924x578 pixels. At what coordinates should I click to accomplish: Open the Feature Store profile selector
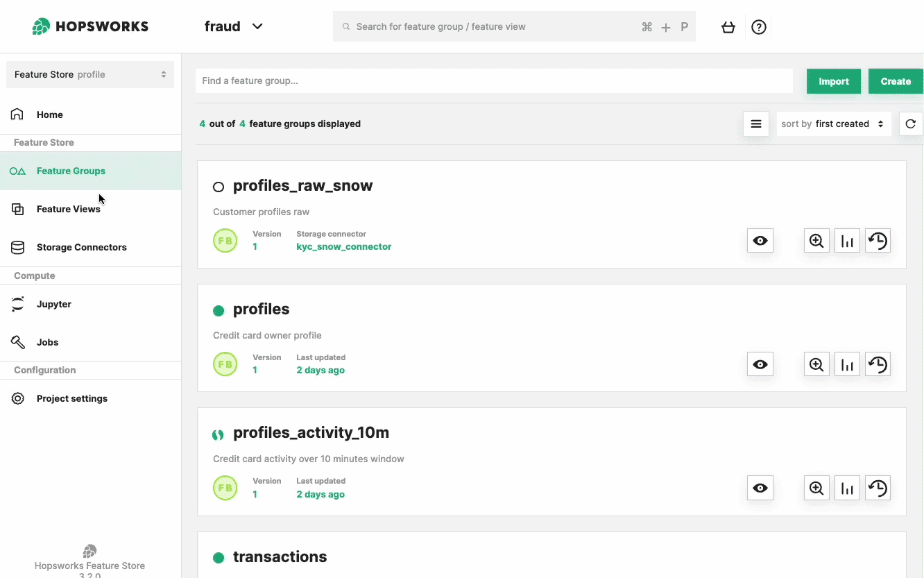click(x=89, y=74)
